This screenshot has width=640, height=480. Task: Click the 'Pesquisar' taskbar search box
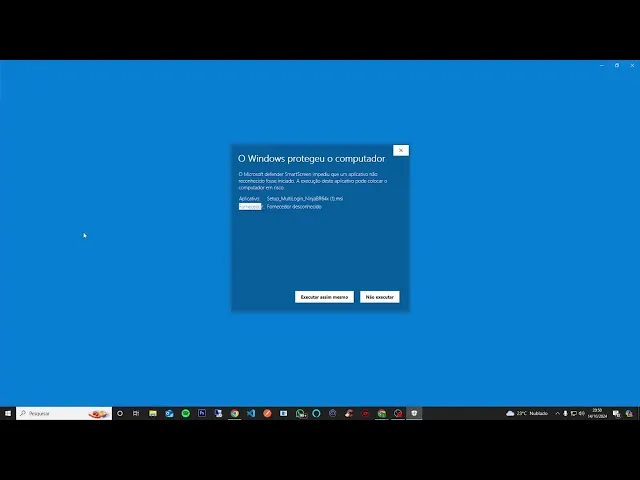pos(64,413)
